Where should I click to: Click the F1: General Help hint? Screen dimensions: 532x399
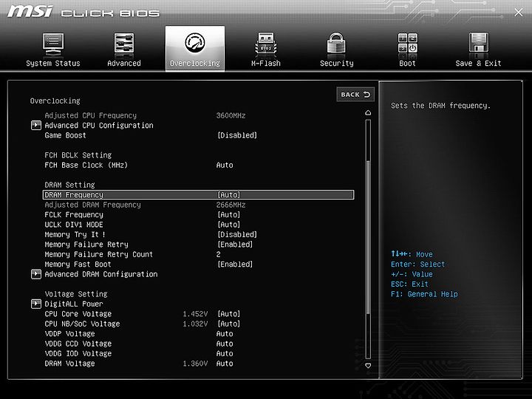[x=424, y=294]
